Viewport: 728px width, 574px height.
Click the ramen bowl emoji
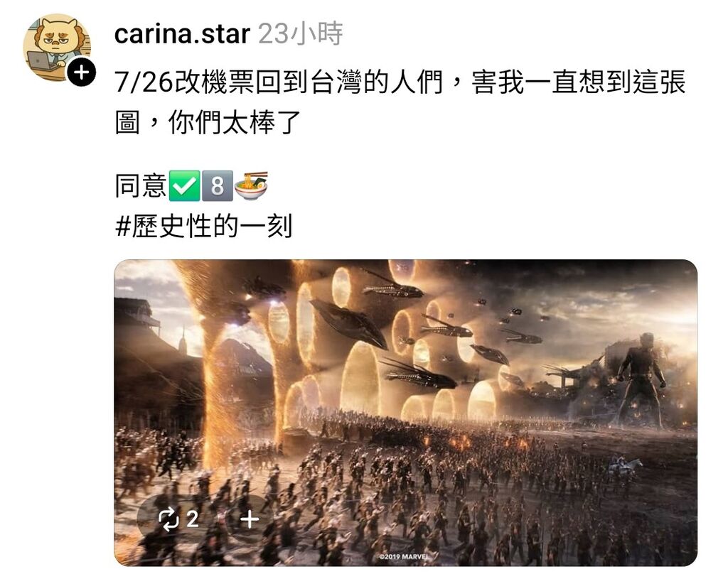click(x=251, y=185)
